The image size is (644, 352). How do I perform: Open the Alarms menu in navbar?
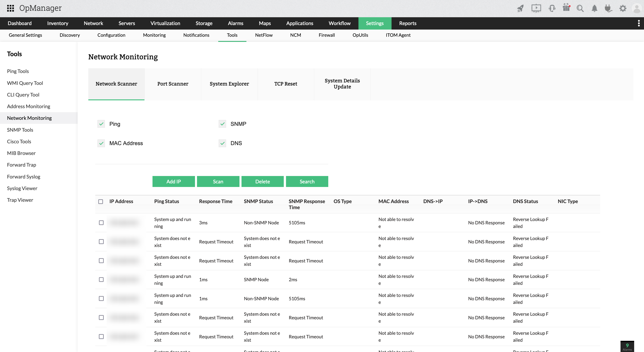click(235, 23)
